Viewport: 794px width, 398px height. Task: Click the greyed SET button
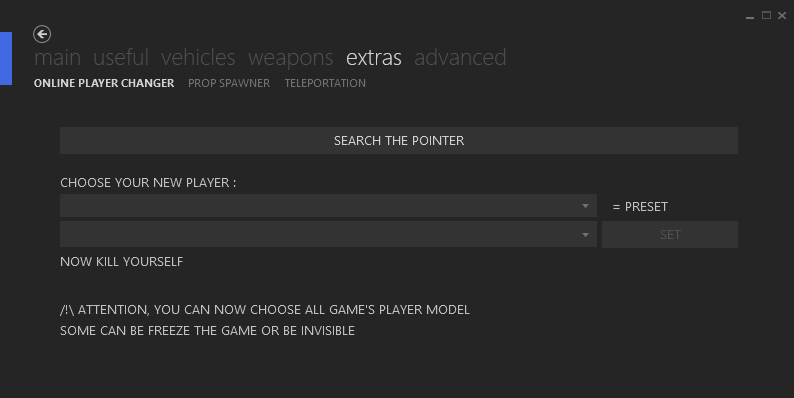[x=669, y=234]
